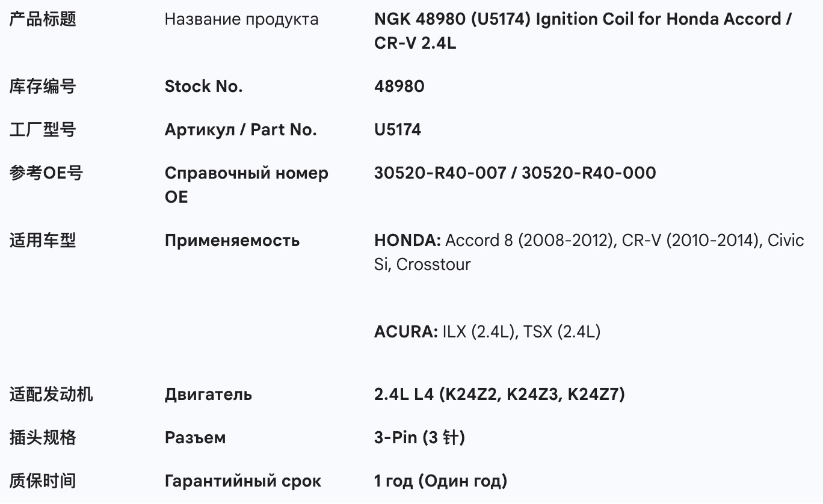Select the warranty value '1 год (Один год)'

(440, 481)
